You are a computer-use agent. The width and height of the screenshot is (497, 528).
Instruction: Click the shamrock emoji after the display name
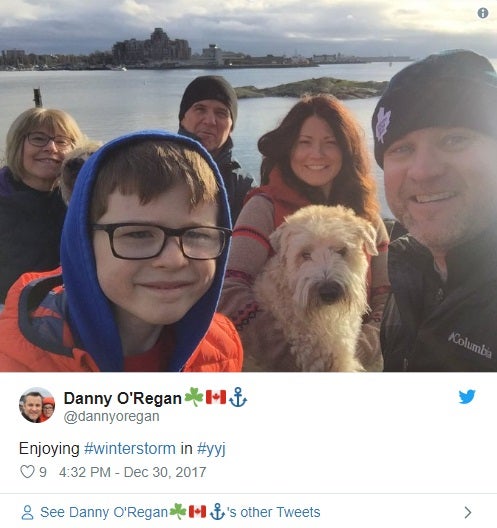coord(194,397)
